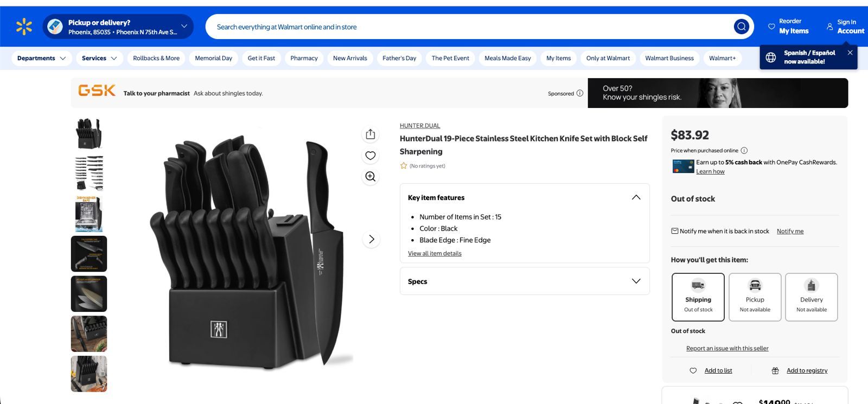Click the pickup location badge icon

(x=55, y=27)
